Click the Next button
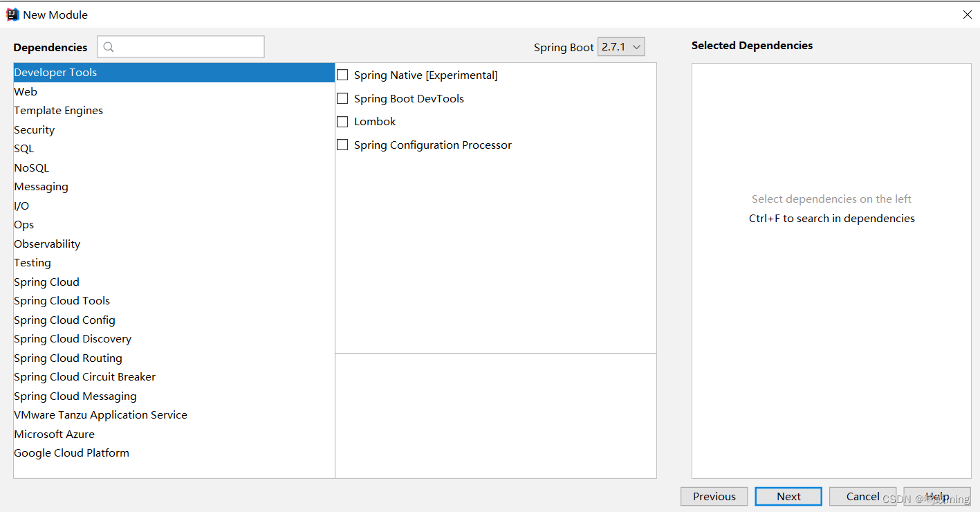The height and width of the screenshot is (512, 980). (x=788, y=496)
